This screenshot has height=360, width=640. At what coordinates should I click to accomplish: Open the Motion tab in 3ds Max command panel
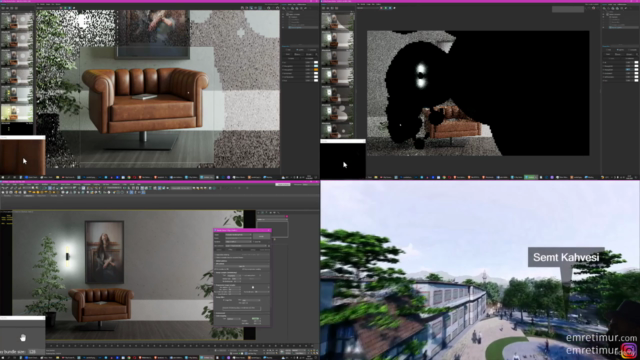[x=271, y=213]
